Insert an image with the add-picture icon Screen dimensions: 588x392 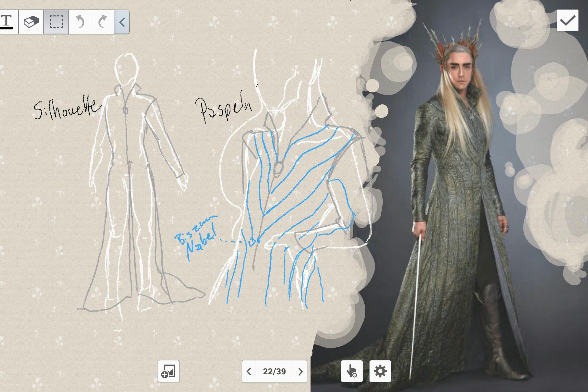click(169, 371)
